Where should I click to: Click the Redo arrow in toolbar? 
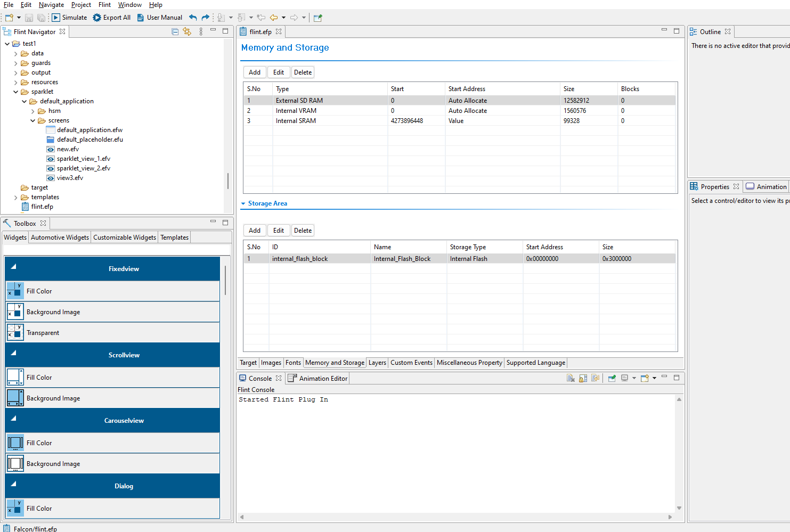(x=206, y=18)
